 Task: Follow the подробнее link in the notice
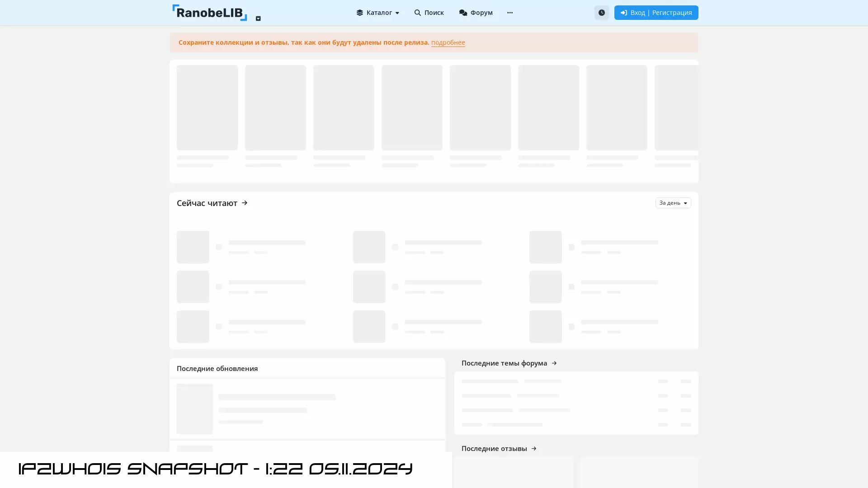(x=448, y=42)
